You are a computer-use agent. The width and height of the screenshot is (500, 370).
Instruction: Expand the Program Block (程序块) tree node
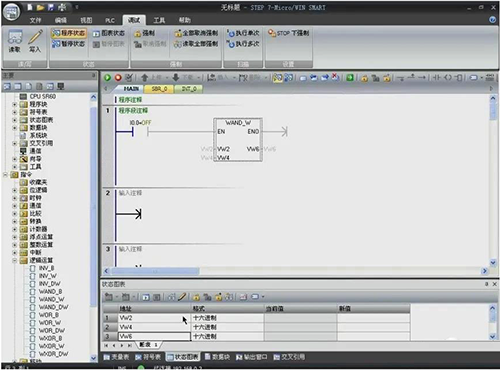tap(15, 104)
